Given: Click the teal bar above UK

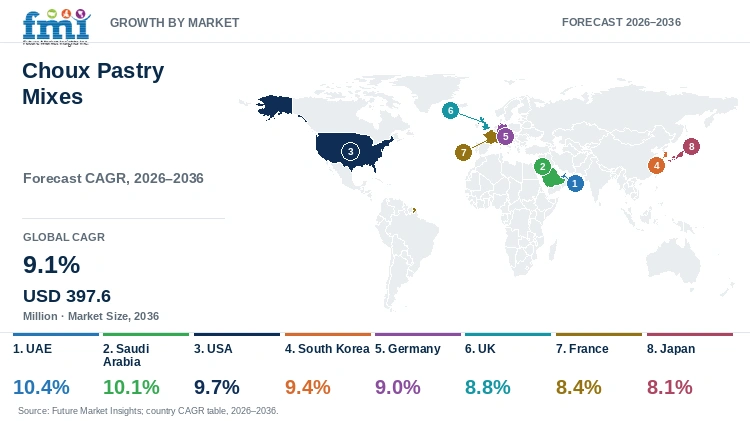Looking at the screenshot, I should (x=507, y=334).
